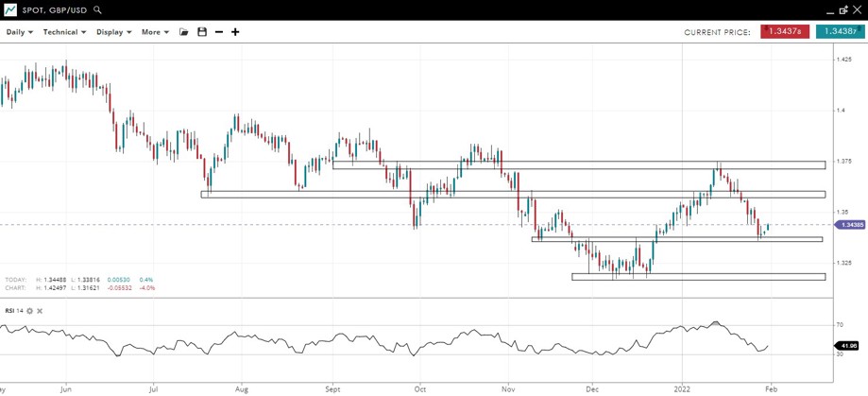Open RSI 14 indicator settings gear
868x396 pixels.
[30, 311]
